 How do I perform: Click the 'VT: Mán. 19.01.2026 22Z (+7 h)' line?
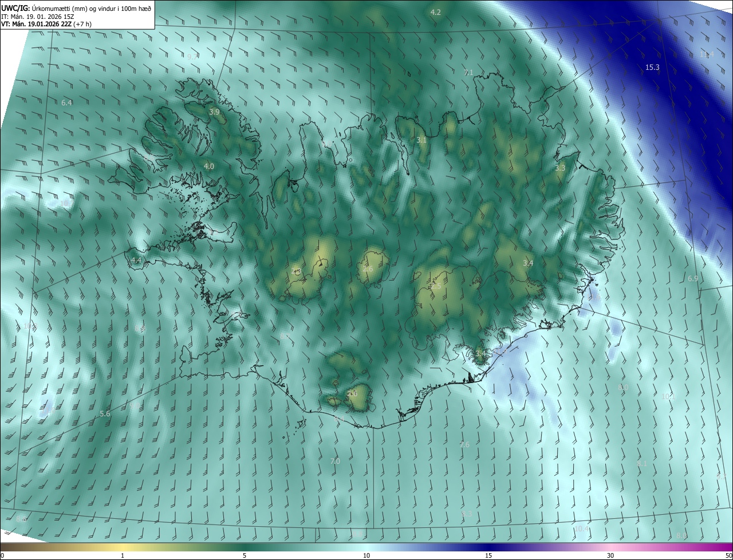[x=45, y=25]
